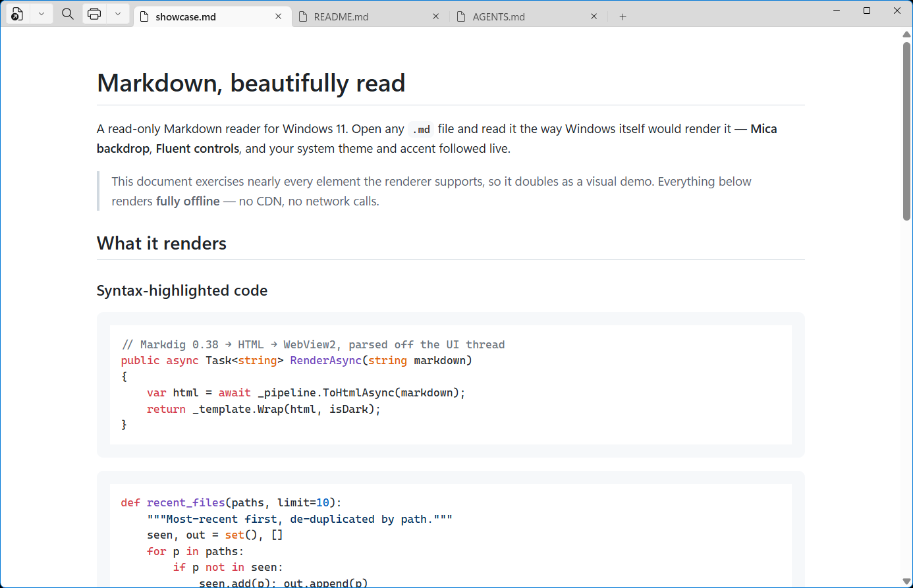Screen dimensions: 913x588
Task: Click the document icon on AGENTS.md tab
Action: [x=461, y=16]
